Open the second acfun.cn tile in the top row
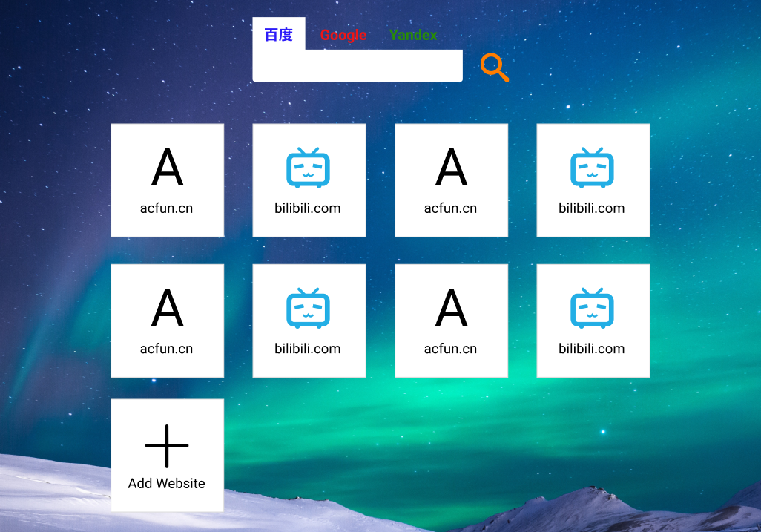Image resolution: width=761 pixels, height=532 pixels. (x=451, y=180)
